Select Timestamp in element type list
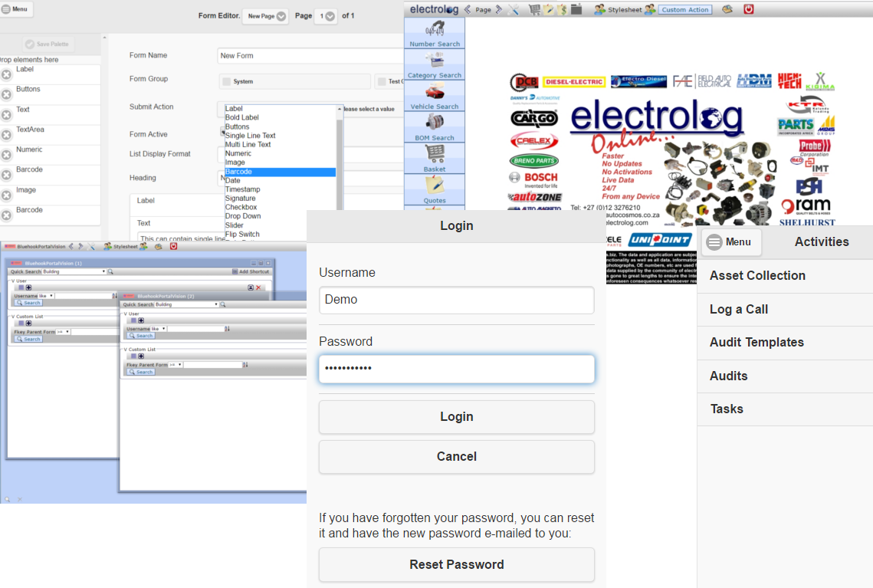Image resolution: width=873 pixels, height=588 pixels. click(242, 189)
